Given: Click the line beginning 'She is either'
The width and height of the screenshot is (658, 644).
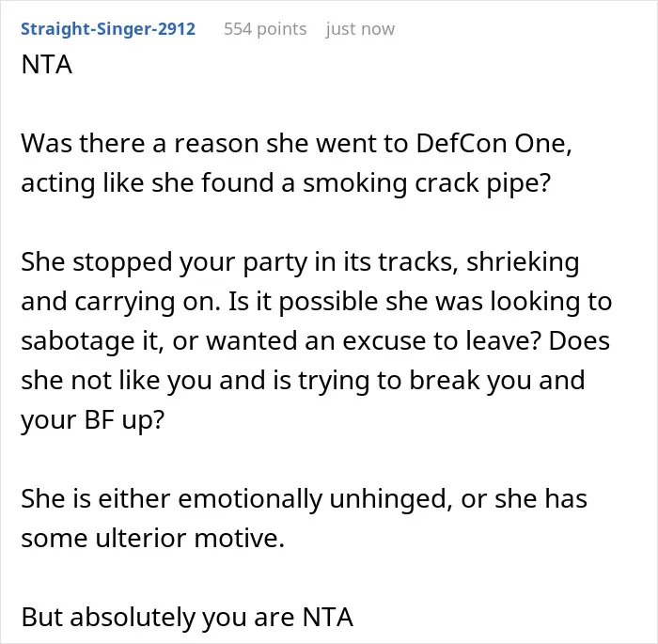Looking at the screenshot, I should [x=304, y=499].
